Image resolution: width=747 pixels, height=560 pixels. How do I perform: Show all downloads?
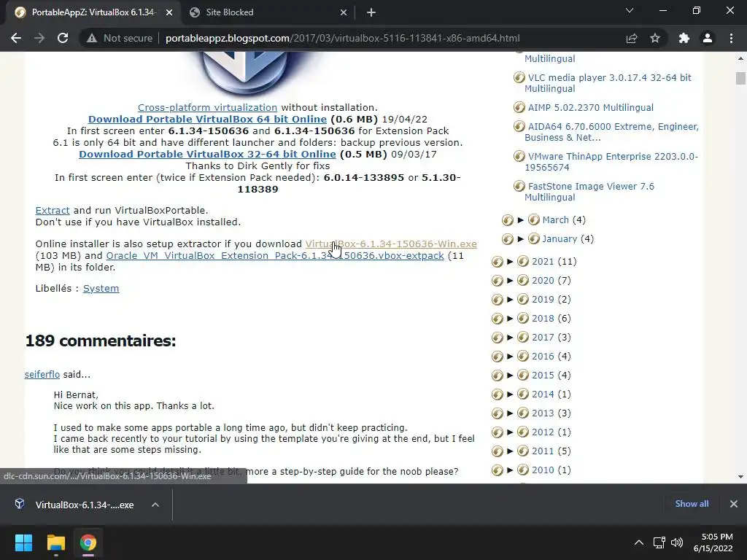tap(692, 504)
